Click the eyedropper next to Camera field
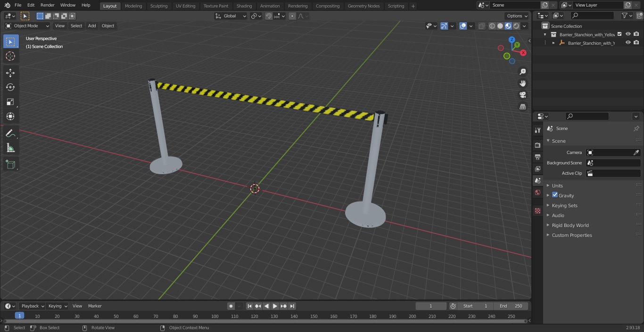 pos(636,153)
